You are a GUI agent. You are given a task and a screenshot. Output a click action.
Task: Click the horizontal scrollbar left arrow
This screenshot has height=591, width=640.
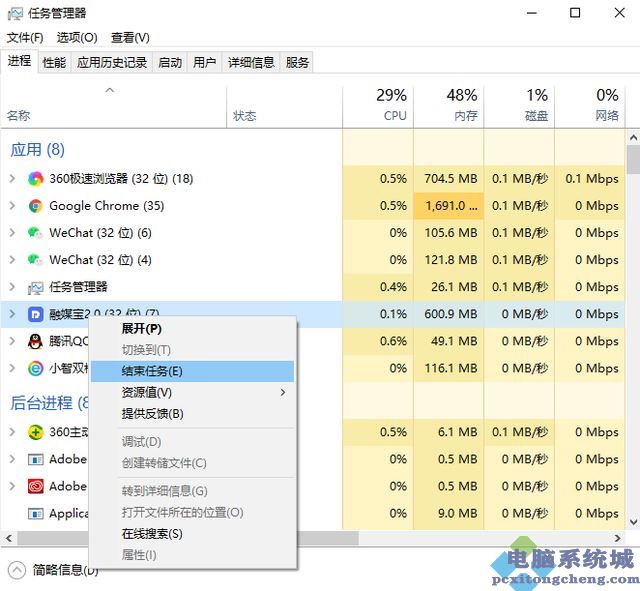coord(9,539)
